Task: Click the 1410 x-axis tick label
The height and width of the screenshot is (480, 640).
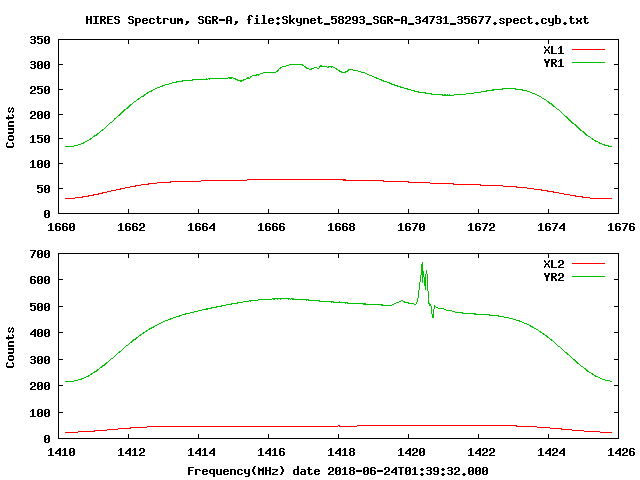Action: point(61,452)
